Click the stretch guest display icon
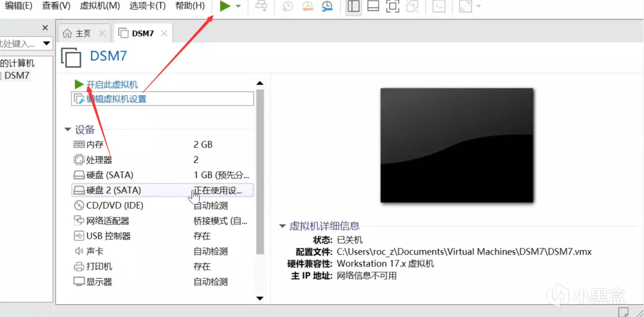Screen dimensions: 644x317 pyautogui.click(x=465, y=6)
